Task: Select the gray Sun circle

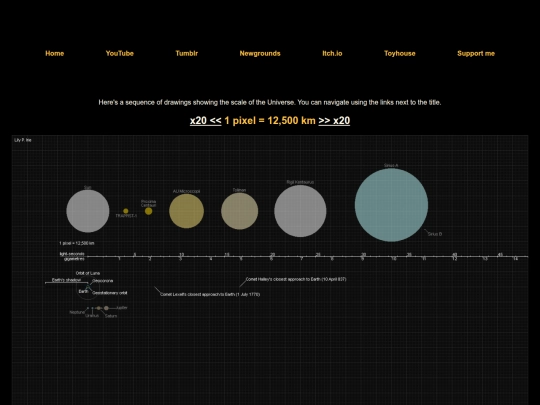Action: pos(88,211)
